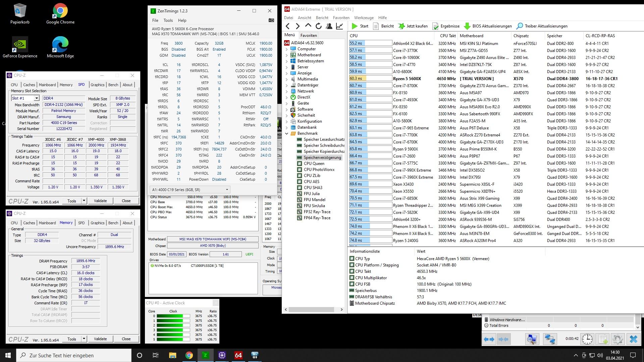Open File Explorer from taskbar

tap(172, 355)
